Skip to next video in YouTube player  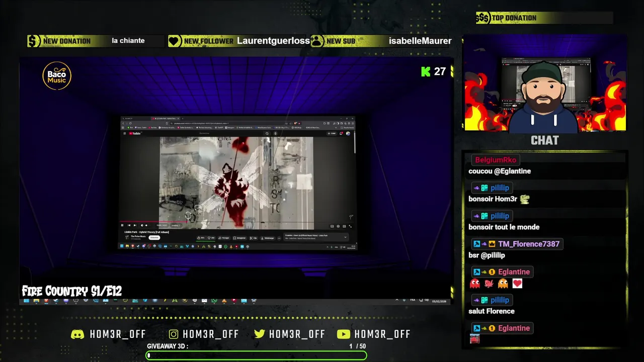(x=135, y=225)
